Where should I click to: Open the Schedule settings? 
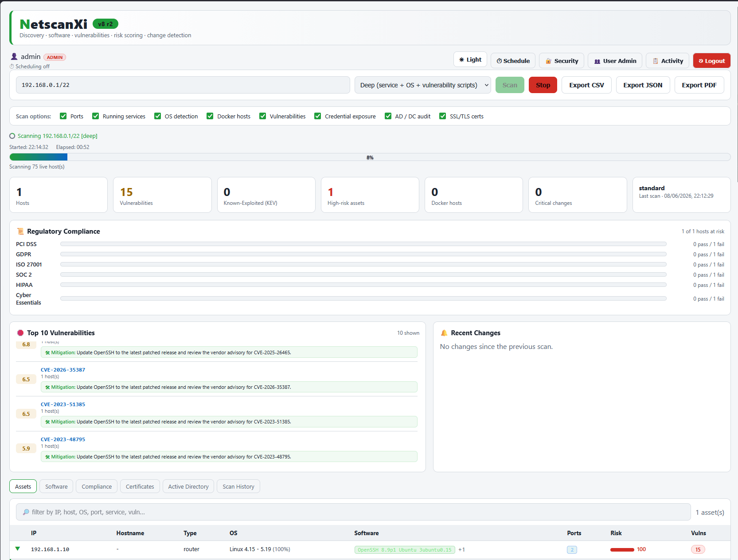click(513, 61)
